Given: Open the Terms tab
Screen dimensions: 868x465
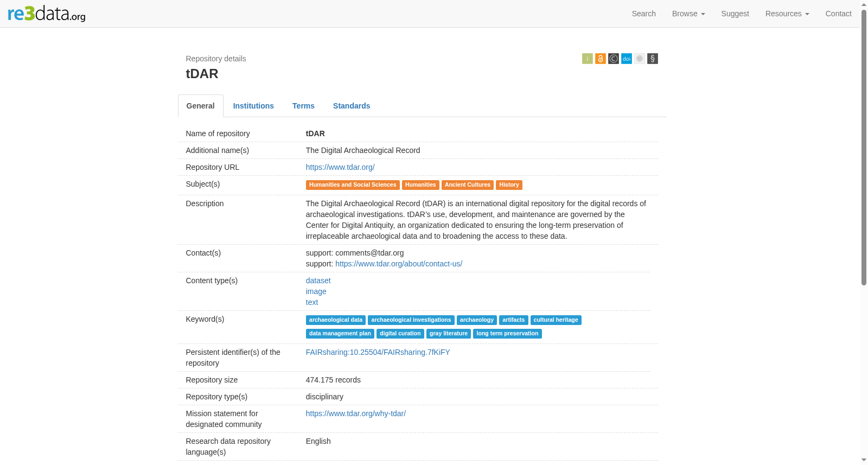Looking at the screenshot, I should pos(303,106).
